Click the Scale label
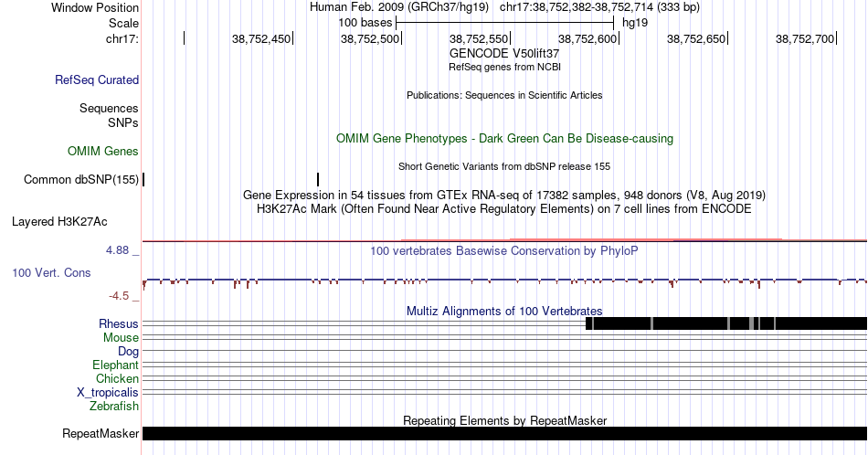This screenshot has width=868, height=455. tap(123, 23)
